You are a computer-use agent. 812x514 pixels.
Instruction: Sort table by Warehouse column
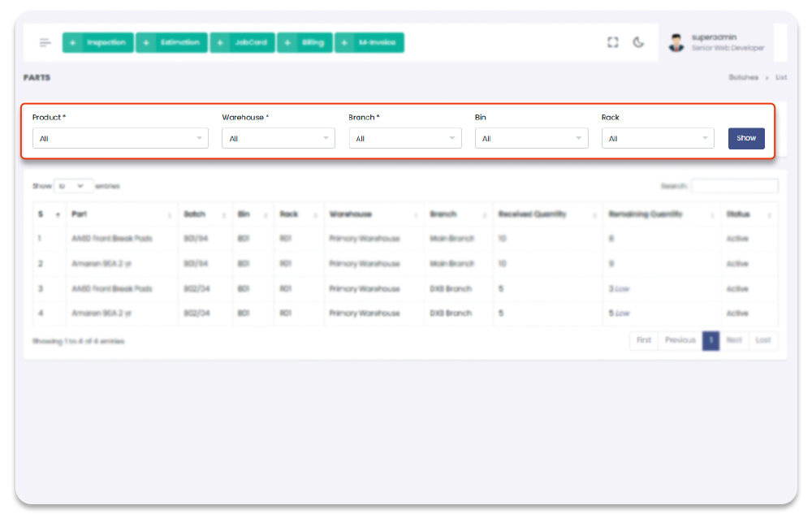point(374,214)
